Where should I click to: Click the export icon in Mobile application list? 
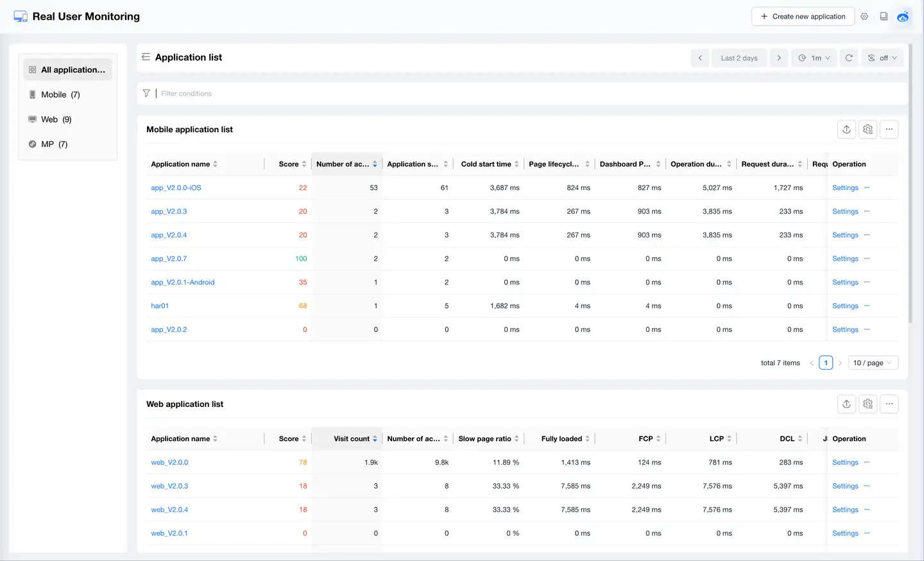(846, 130)
